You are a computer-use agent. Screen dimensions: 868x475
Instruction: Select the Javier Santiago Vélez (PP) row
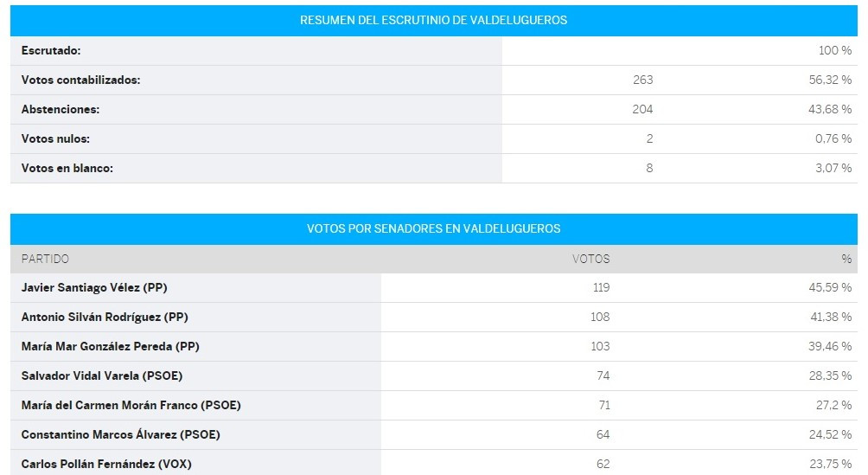point(433,287)
